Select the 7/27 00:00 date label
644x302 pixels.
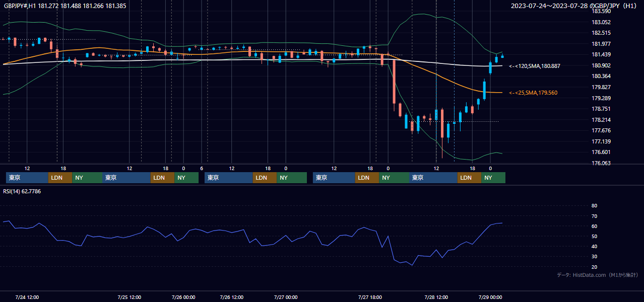(286, 297)
